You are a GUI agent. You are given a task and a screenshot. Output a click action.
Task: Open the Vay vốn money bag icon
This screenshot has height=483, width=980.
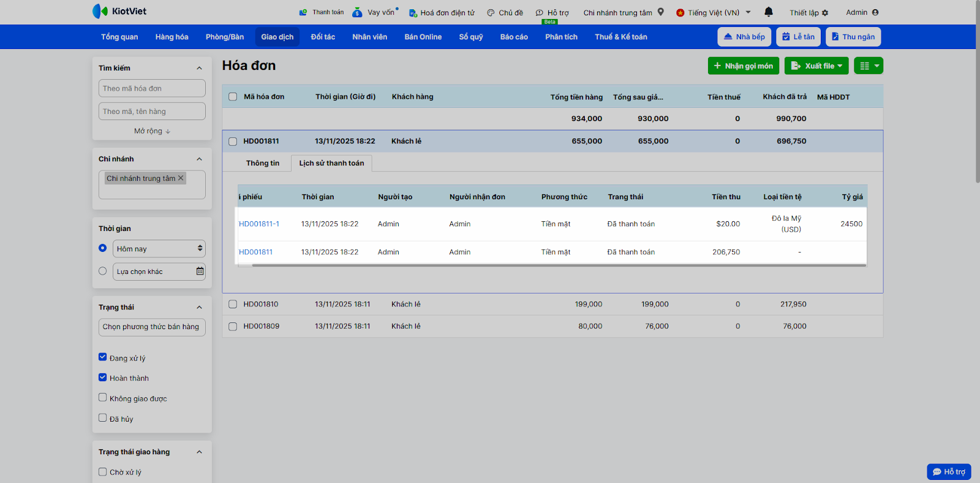pos(357,12)
